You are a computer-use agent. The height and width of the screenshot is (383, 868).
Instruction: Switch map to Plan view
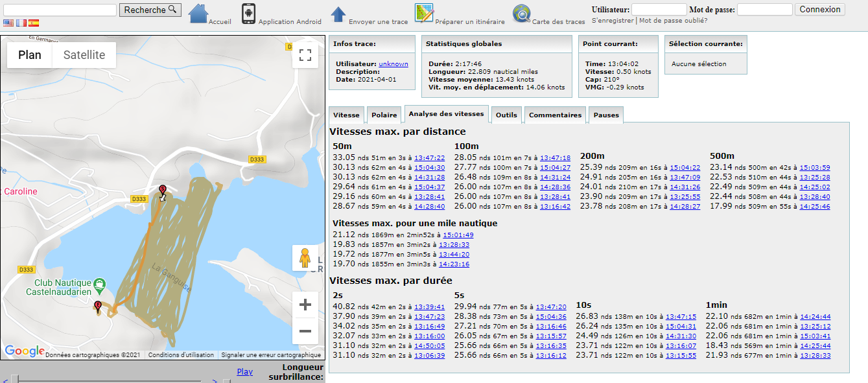click(x=30, y=55)
